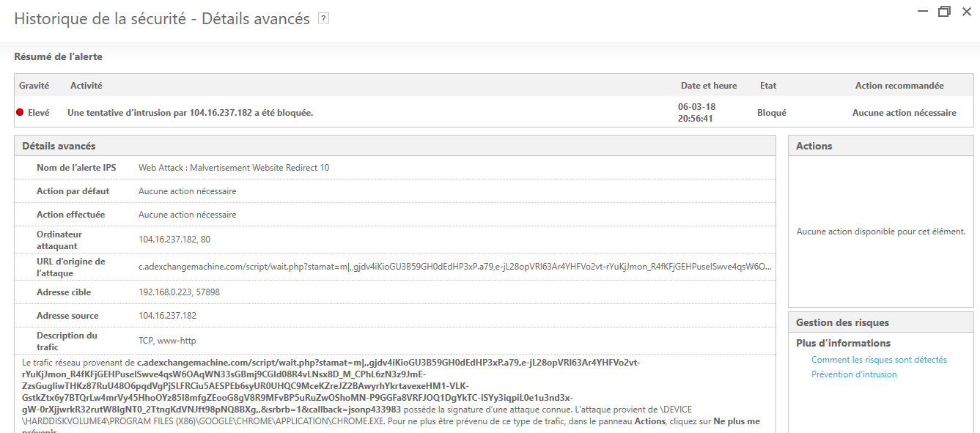The height and width of the screenshot is (433, 980).
Task: Click the Etat column header
Action: (767, 86)
